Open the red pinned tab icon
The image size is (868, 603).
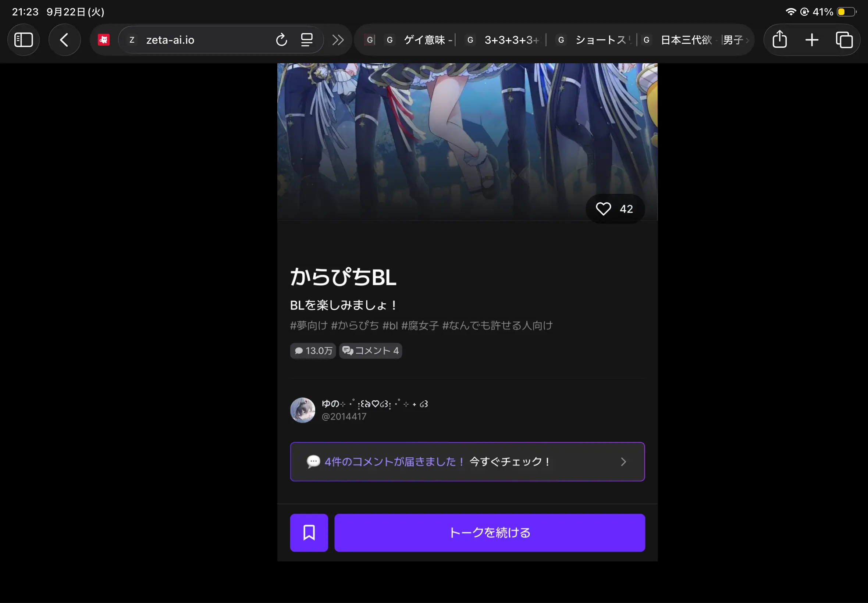[104, 40]
